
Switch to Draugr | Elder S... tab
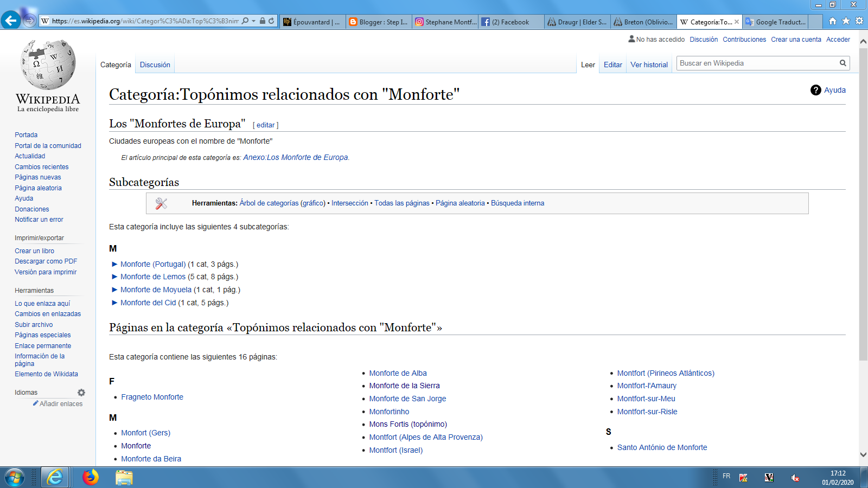click(578, 22)
